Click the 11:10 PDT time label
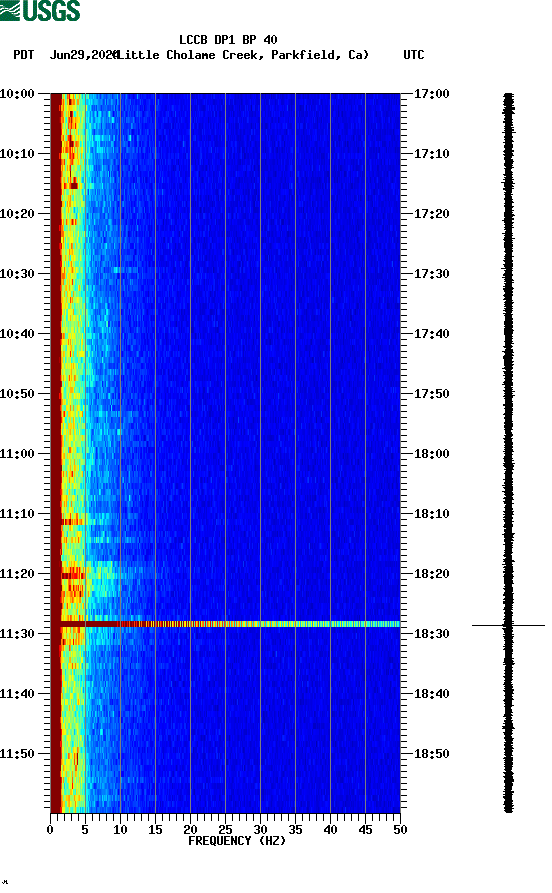552x893 pixels. (x=17, y=514)
